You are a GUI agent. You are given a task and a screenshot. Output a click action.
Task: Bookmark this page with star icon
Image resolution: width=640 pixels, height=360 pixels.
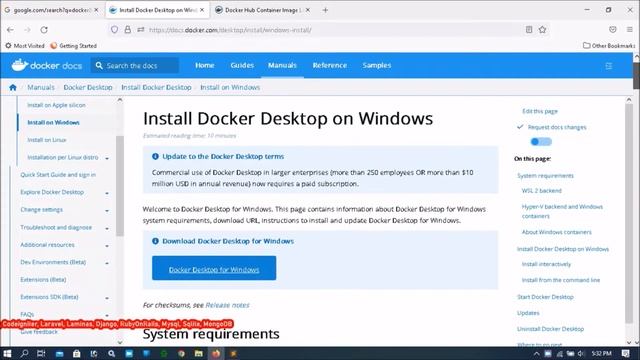(x=542, y=29)
